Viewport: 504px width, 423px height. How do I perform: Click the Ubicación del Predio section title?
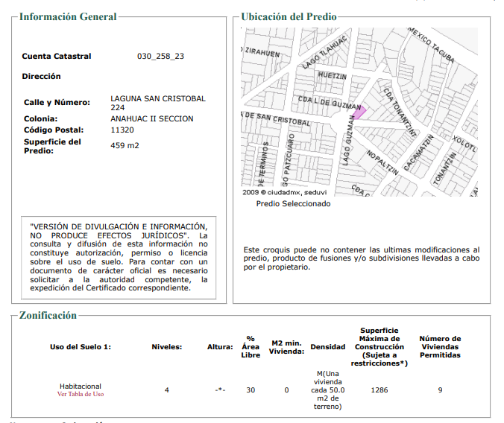289,16
